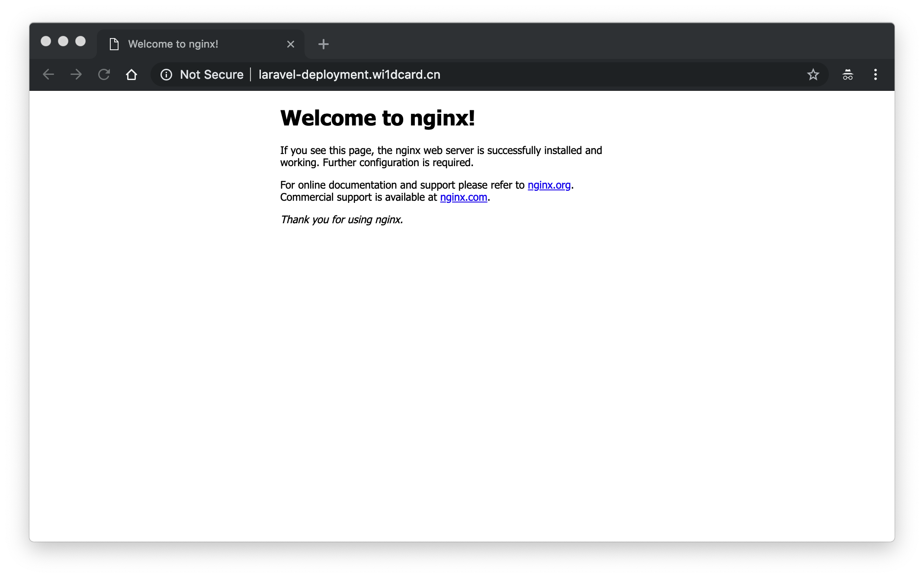Click the Not Secure warning label
Image resolution: width=924 pixels, height=578 pixels.
(212, 74)
